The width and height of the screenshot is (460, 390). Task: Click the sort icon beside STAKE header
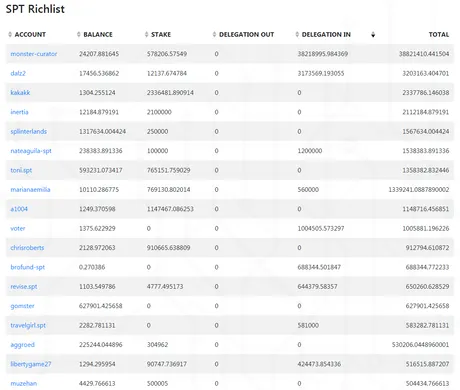coord(146,34)
